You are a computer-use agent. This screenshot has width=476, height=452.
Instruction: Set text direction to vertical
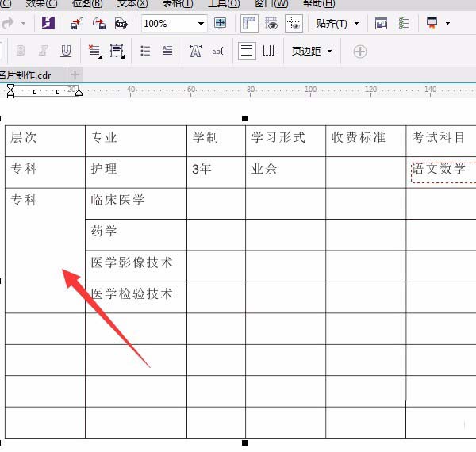click(x=269, y=51)
